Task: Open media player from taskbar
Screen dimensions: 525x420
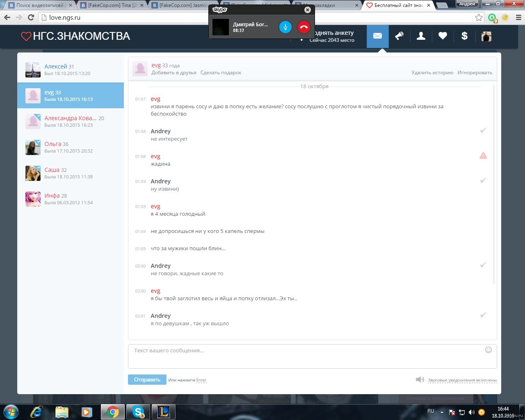Action: pyautogui.click(x=87, y=412)
